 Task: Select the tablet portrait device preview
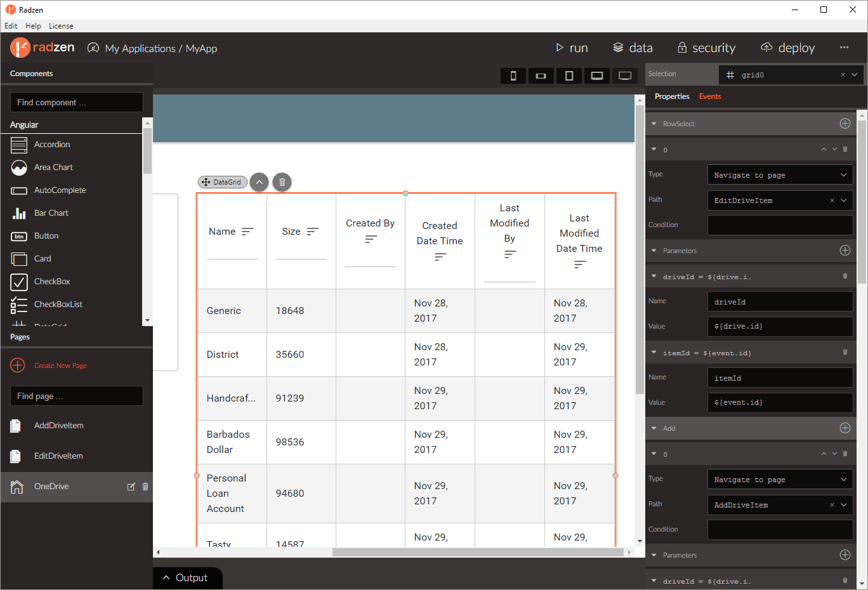tap(569, 76)
